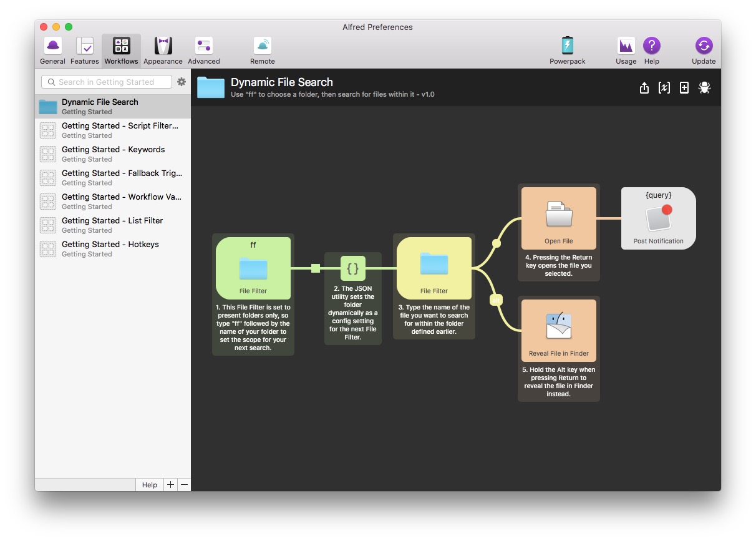Click the plus button to add workflow

click(x=170, y=485)
